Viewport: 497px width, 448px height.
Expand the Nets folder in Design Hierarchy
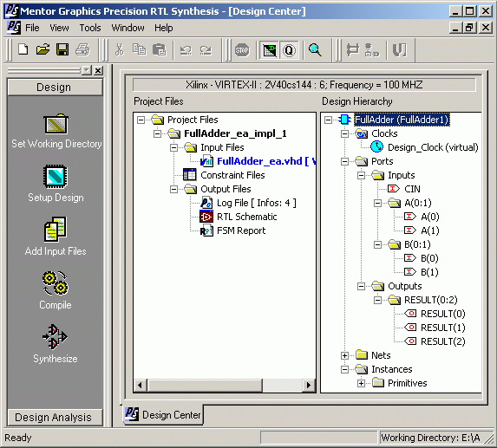[x=344, y=355]
